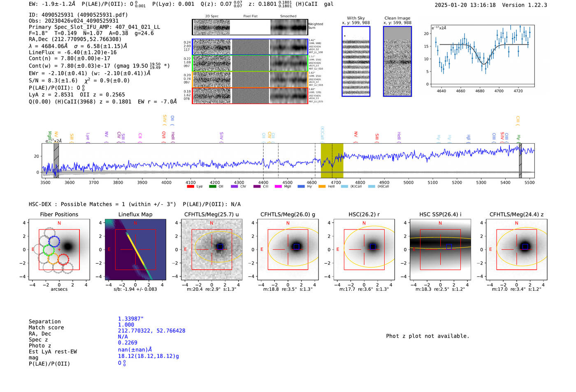
Task: Open the Fiber Positions image
Action: (59, 249)
